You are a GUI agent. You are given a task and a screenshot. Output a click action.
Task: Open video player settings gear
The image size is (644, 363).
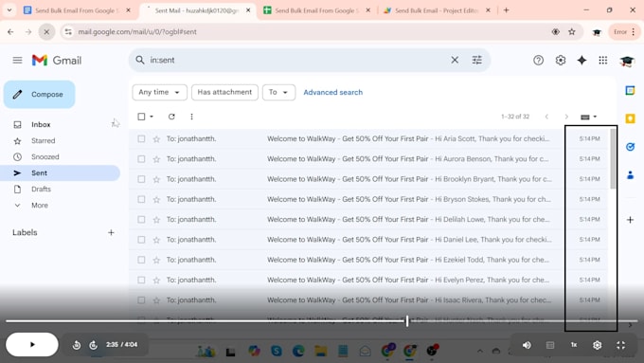coord(598,345)
